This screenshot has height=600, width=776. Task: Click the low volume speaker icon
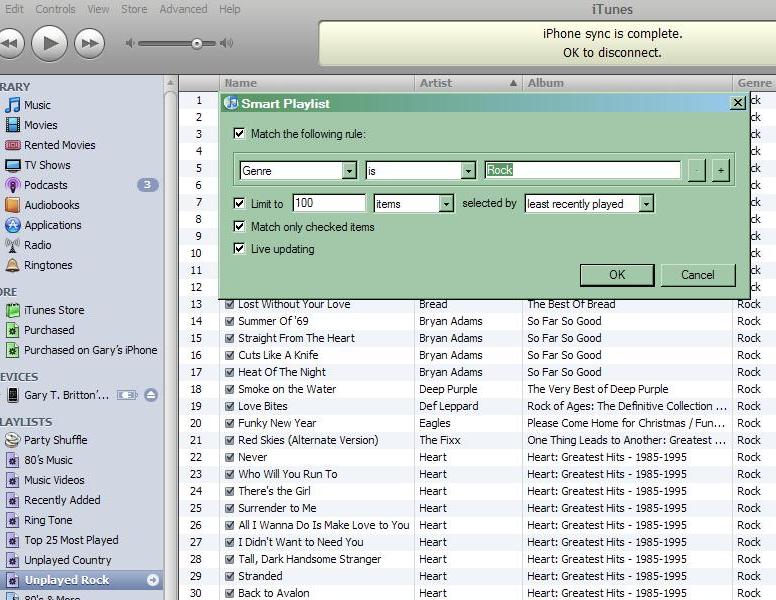(x=130, y=44)
